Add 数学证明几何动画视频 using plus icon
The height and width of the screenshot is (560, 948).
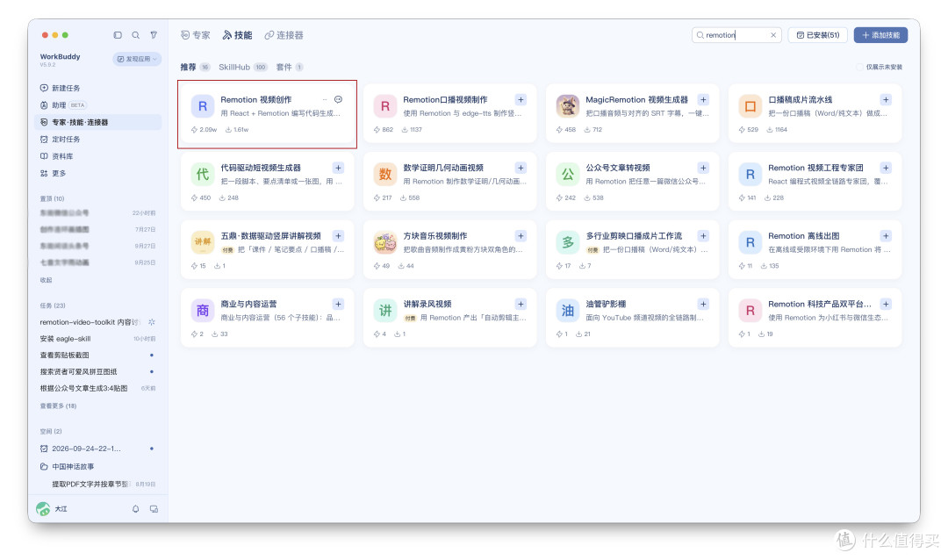coord(521,168)
